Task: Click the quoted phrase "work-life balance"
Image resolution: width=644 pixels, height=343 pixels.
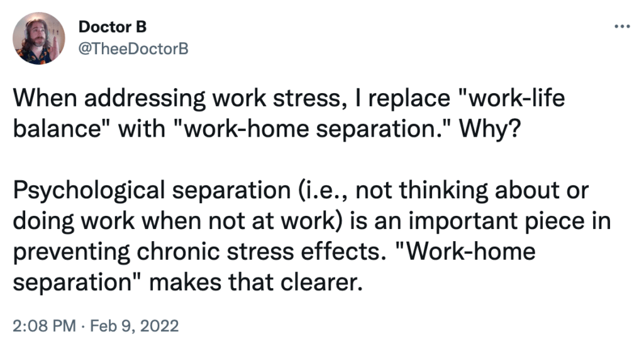Action: pos(289,113)
